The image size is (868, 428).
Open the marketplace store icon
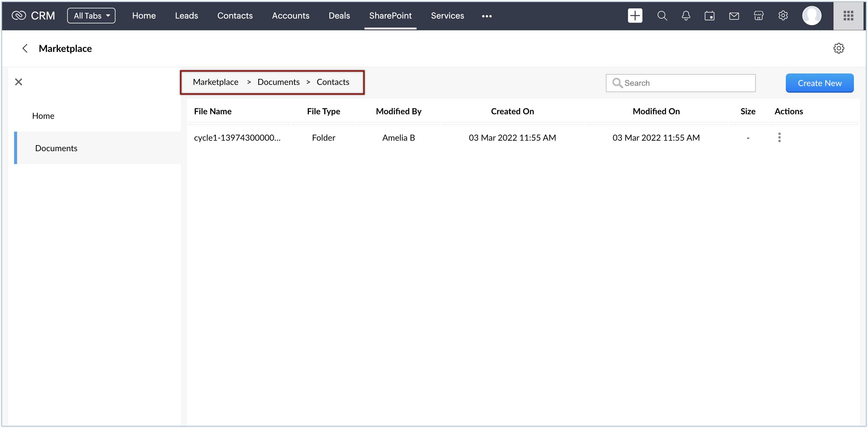point(759,16)
